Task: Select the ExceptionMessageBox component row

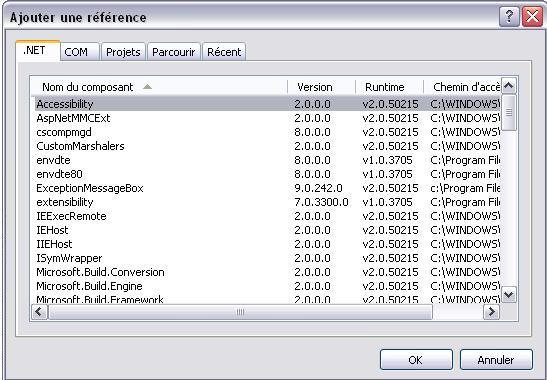Action: pos(267,188)
